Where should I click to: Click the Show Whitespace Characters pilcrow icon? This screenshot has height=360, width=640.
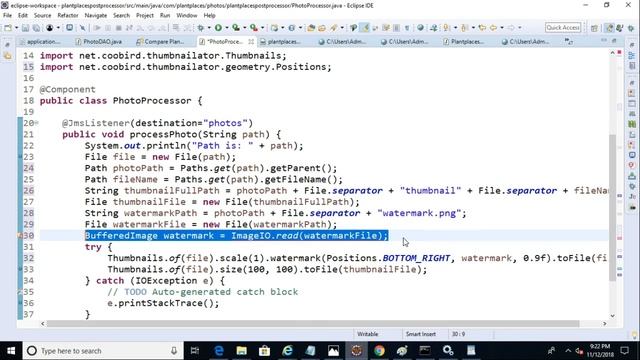[x=407, y=28]
